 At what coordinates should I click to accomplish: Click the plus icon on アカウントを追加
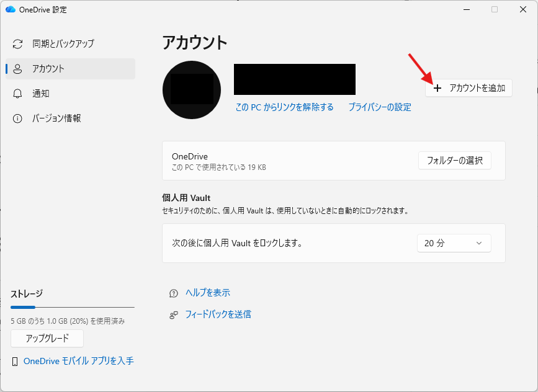(437, 88)
